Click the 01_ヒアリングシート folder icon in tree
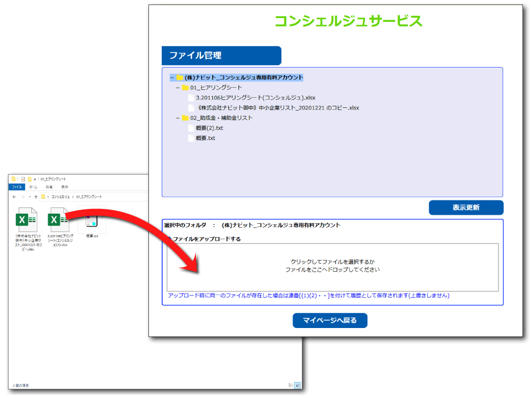The image size is (532, 395). 185,88
